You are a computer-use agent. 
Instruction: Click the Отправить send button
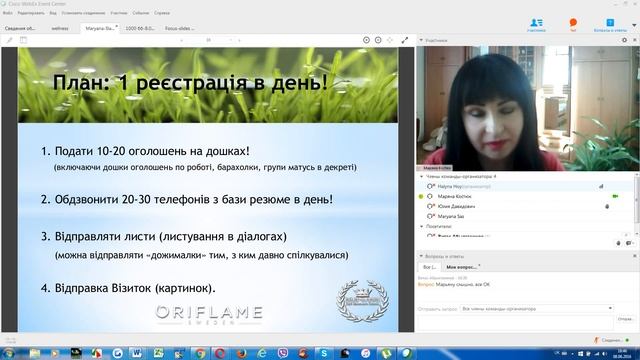coord(626,319)
